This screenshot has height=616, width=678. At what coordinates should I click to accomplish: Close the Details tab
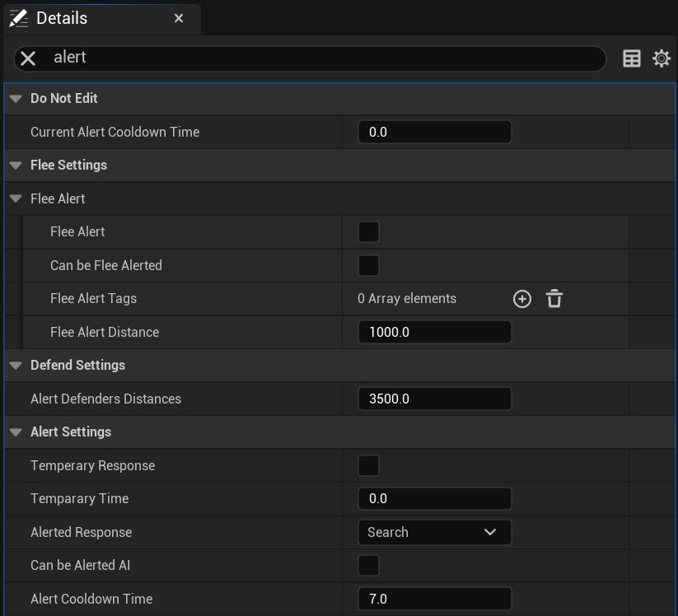click(179, 18)
